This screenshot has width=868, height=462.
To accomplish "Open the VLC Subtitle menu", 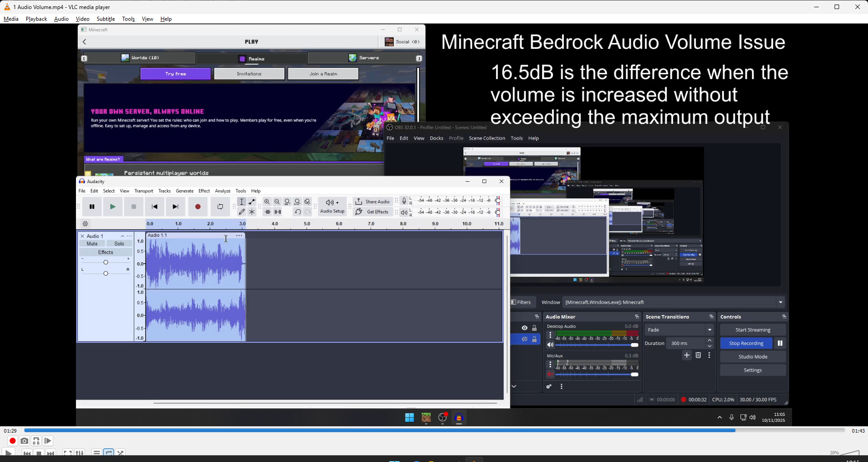I will point(106,19).
